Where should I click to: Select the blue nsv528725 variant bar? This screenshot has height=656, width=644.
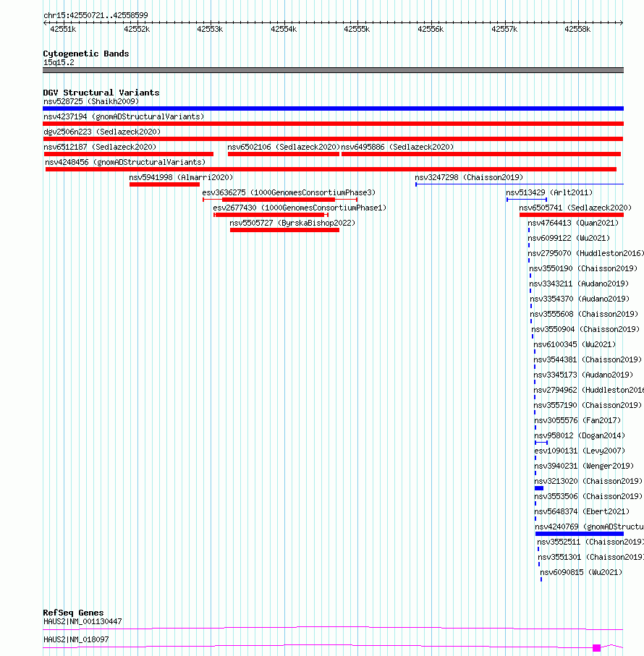[x=333, y=108]
